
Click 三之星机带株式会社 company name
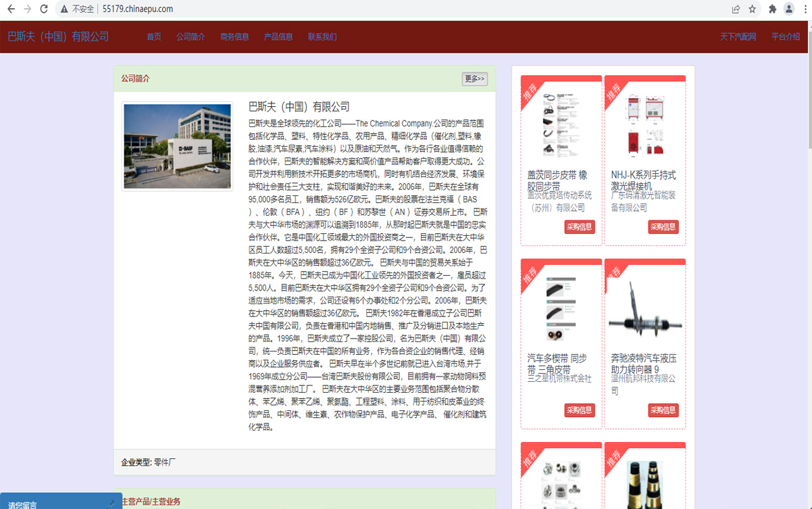pos(559,379)
